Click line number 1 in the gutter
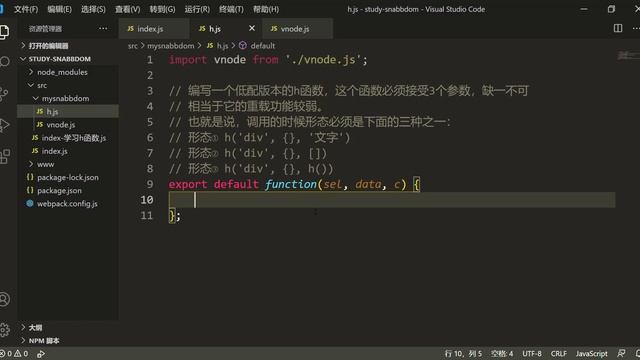640x360 pixels. (x=150, y=60)
